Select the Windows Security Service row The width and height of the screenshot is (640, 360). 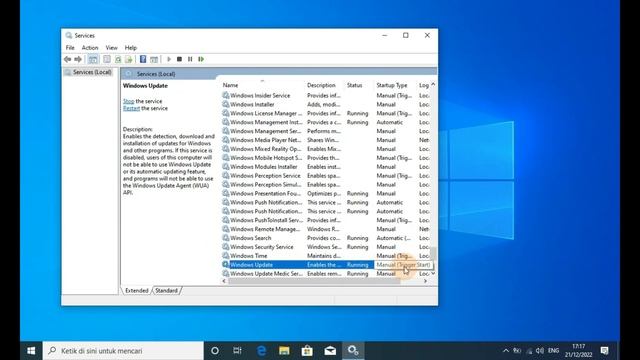[x=326, y=247]
